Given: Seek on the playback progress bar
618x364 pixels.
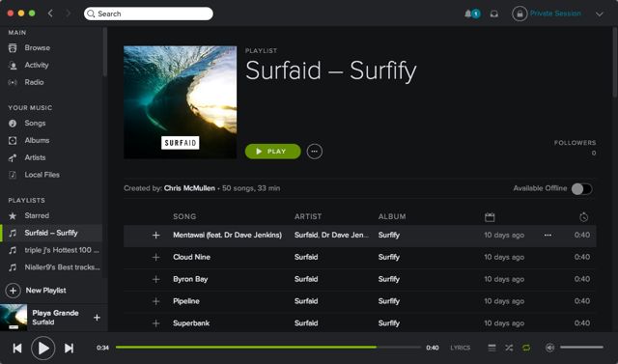Looking at the screenshot, I should coord(268,348).
